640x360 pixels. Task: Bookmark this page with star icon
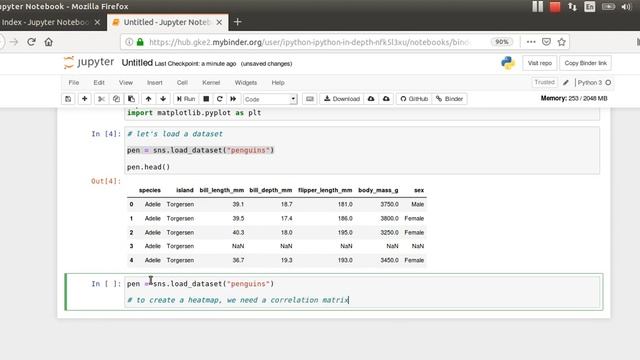click(x=562, y=42)
